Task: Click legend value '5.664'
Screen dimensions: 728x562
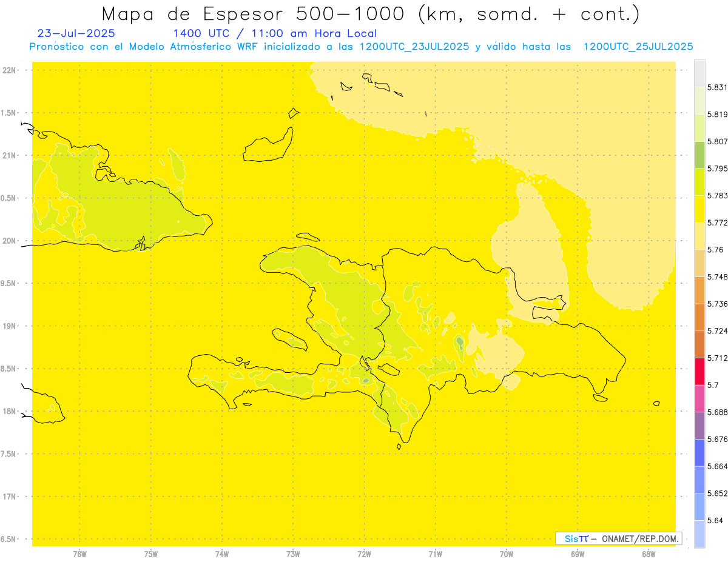Action: coord(718,466)
